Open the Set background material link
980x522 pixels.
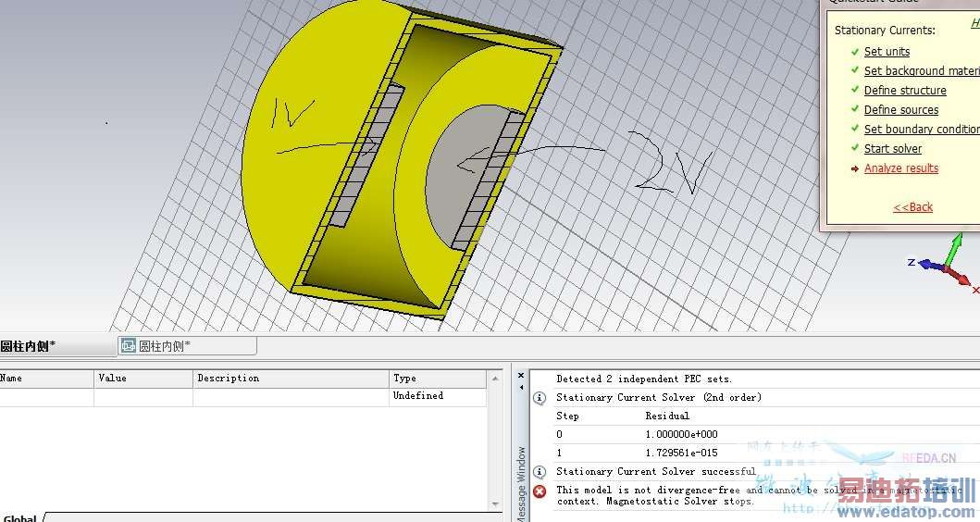point(922,71)
